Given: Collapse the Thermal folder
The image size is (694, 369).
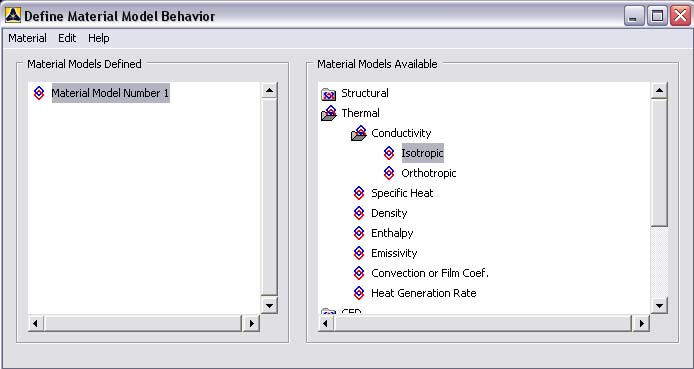Looking at the screenshot, I should point(328,113).
